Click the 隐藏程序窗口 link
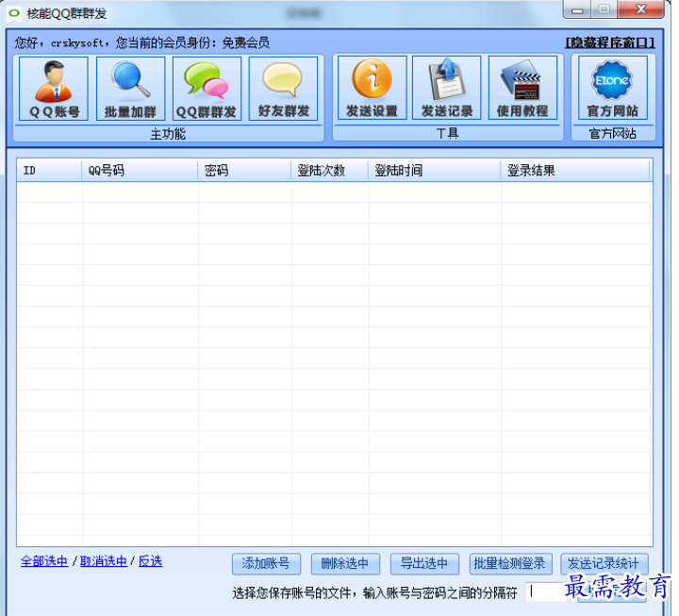Image resolution: width=679 pixels, height=616 pixels. click(610, 42)
